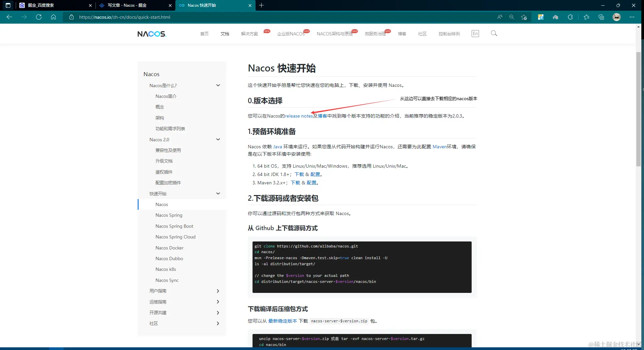Image resolution: width=644 pixels, height=350 pixels.
Task: Close the 写文章 - Nacos tab
Action: click(x=170, y=5)
